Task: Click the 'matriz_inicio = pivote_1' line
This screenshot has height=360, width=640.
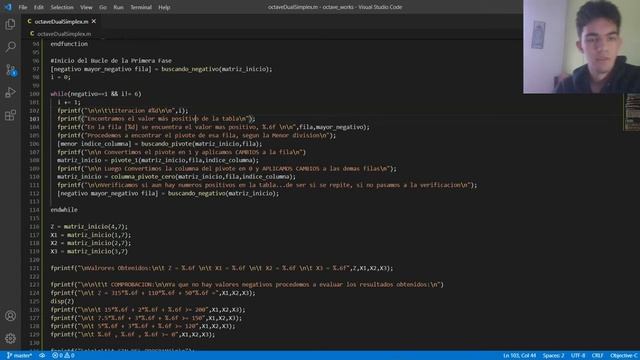Action: click(158, 160)
